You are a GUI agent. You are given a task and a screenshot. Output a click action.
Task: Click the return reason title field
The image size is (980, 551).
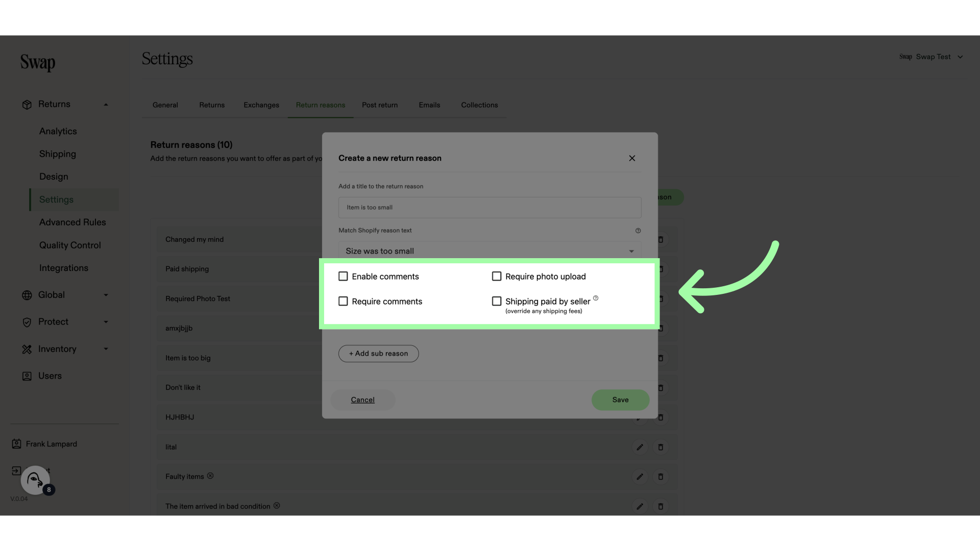489,208
